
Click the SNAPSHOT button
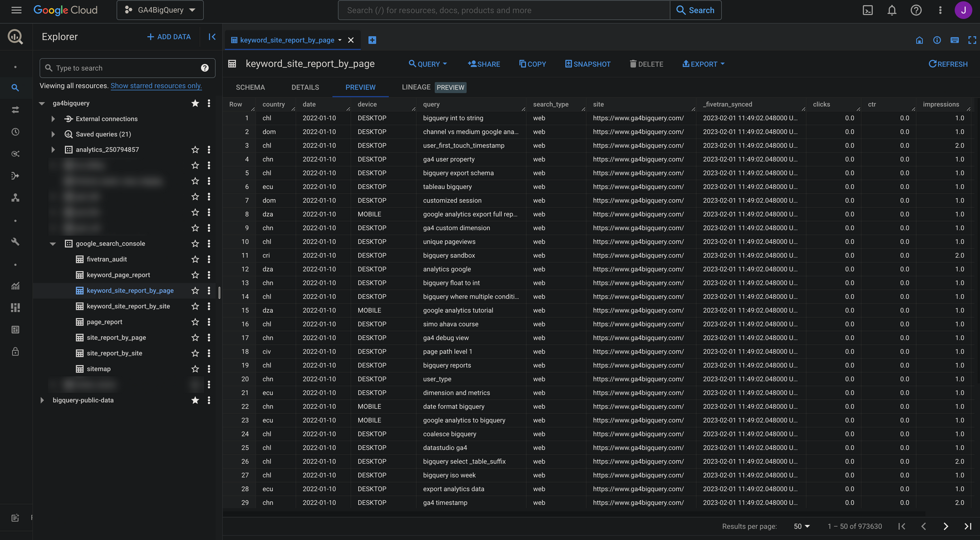pos(588,64)
